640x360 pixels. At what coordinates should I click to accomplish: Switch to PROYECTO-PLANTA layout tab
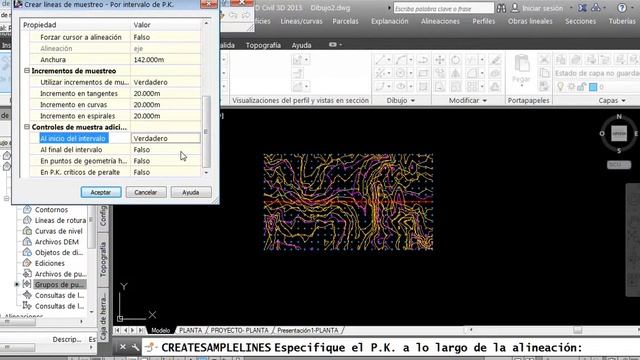point(240,330)
